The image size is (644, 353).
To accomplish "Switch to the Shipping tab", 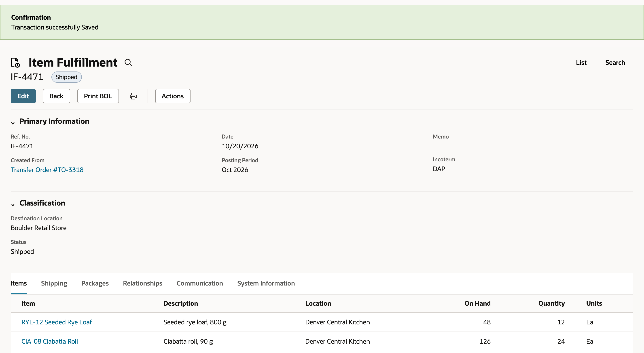I will 54,283.
